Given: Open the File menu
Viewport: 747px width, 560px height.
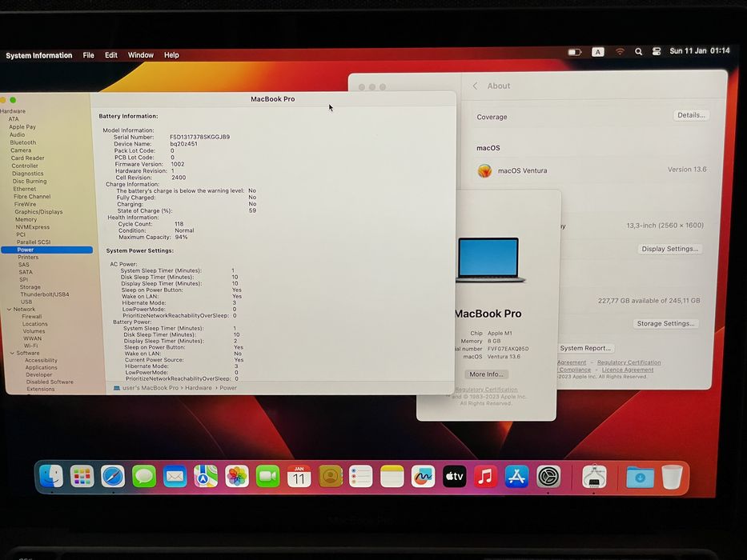Looking at the screenshot, I should 88,55.
